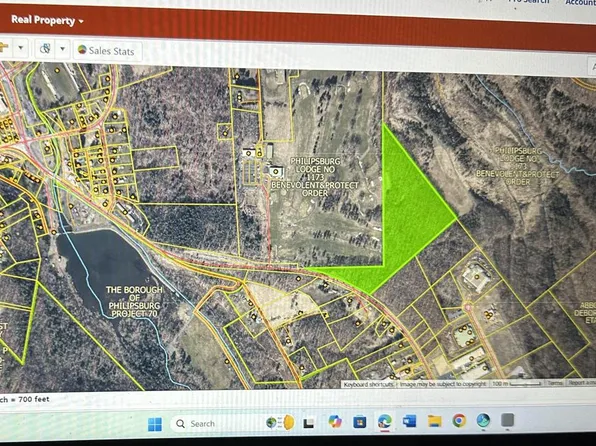Click the gray square taskbar icon
This screenshot has width=596, height=446.
click(x=507, y=420)
